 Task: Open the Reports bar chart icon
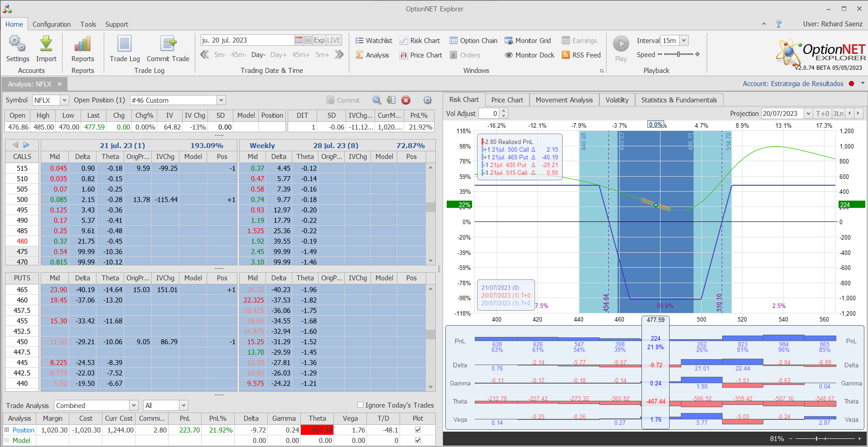click(82, 44)
